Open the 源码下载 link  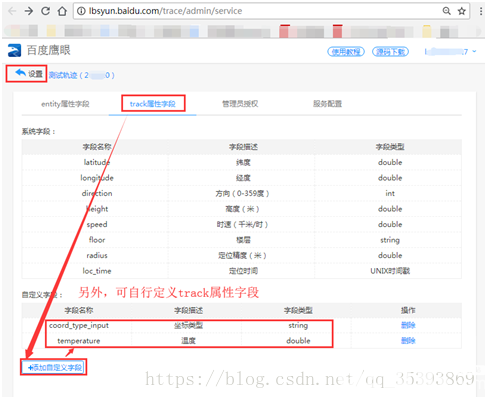(x=390, y=52)
